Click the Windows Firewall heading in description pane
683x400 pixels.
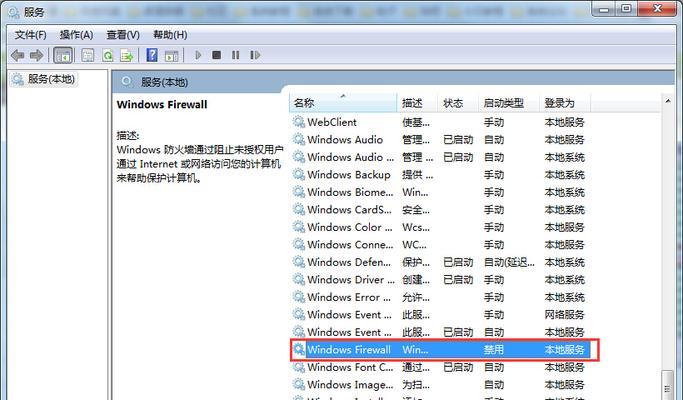[162, 105]
